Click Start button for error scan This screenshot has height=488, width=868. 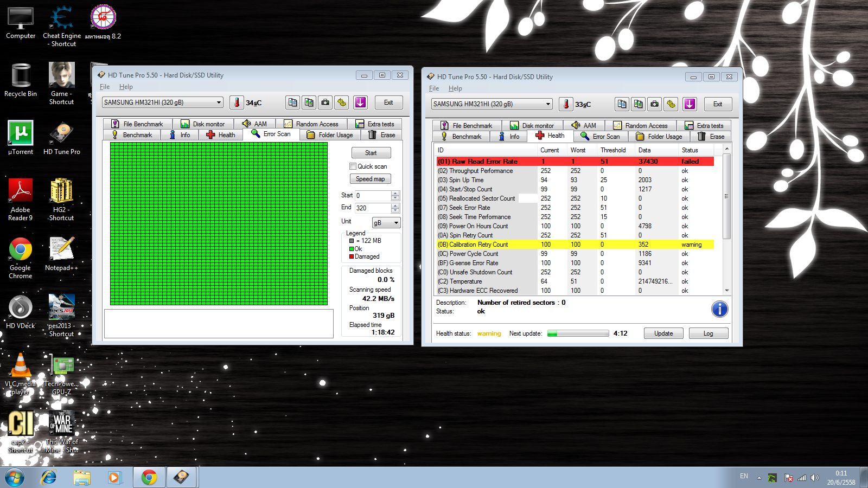pyautogui.click(x=371, y=153)
